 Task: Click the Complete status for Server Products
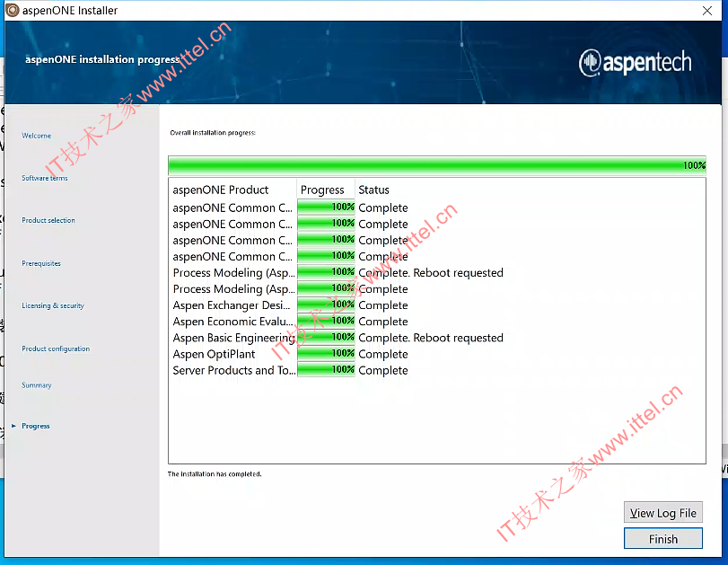tap(383, 370)
